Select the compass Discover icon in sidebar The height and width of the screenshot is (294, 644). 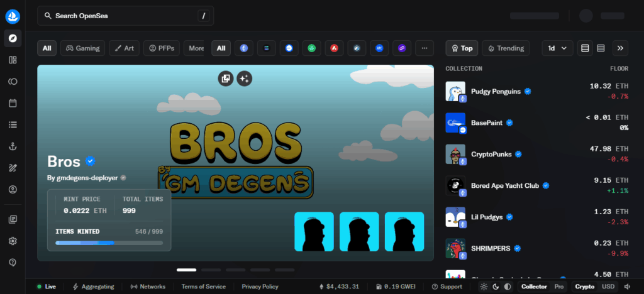(x=13, y=38)
